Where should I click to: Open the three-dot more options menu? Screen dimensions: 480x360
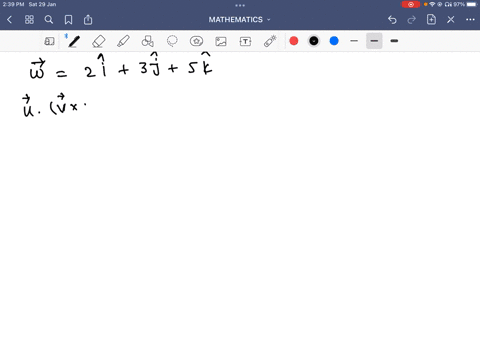(470, 20)
